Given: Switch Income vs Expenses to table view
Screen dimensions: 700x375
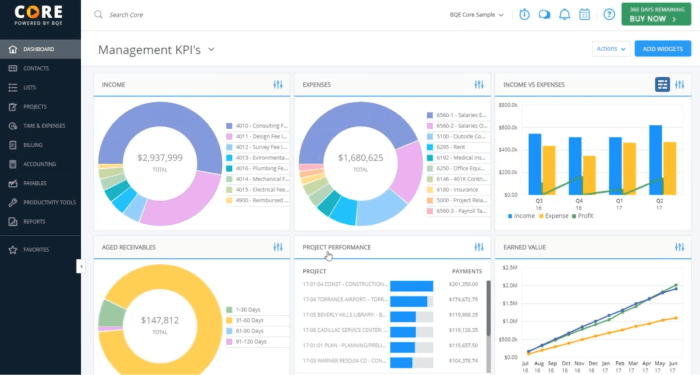Looking at the screenshot, I should (x=662, y=84).
